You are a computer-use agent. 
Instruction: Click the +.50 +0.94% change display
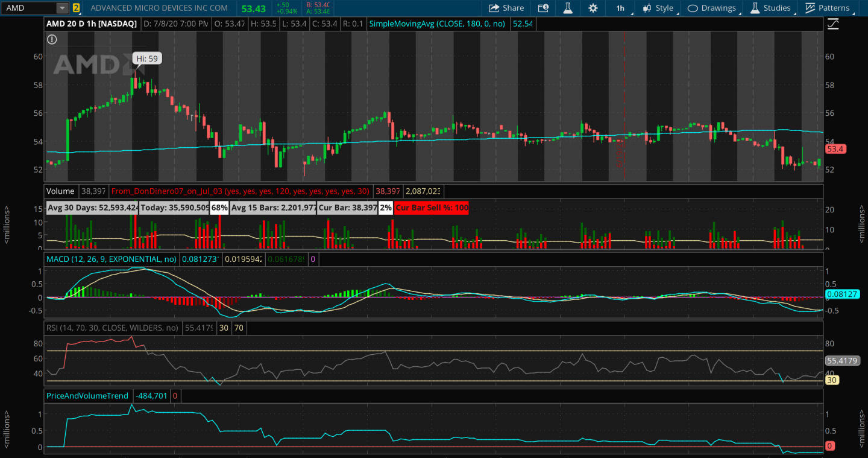click(286, 8)
